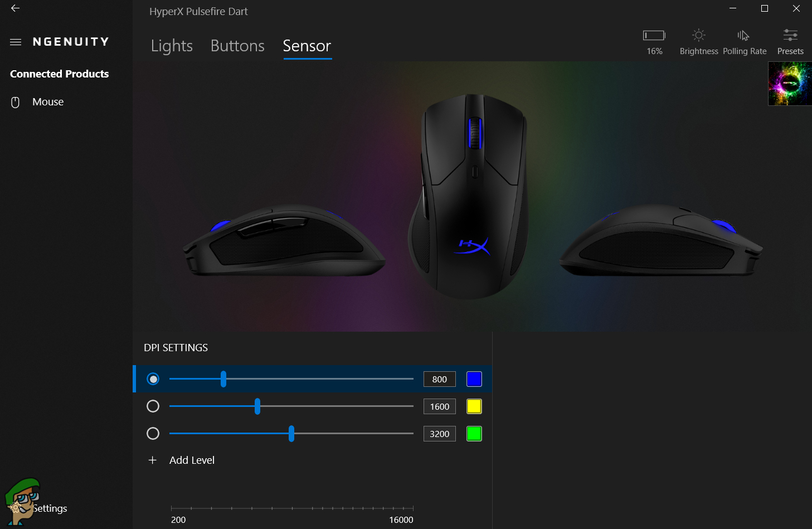Open the yellow DPI color swatch
The width and height of the screenshot is (812, 529).
(474, 406)
